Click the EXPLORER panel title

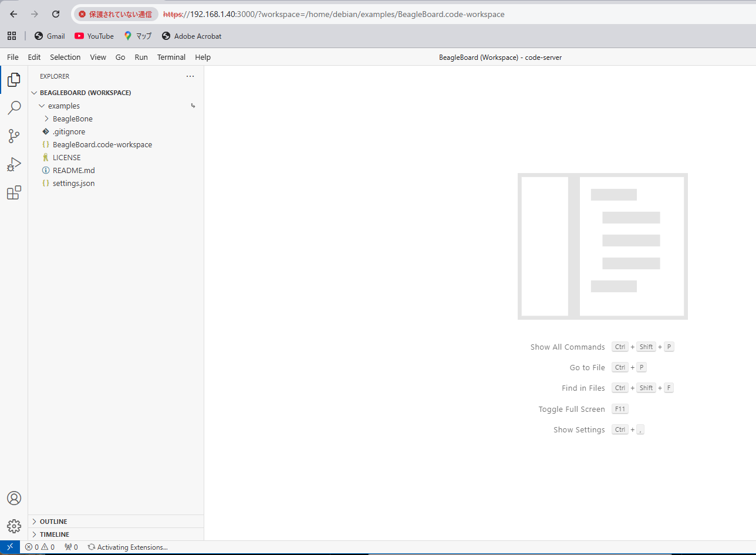tap(55, 76)
